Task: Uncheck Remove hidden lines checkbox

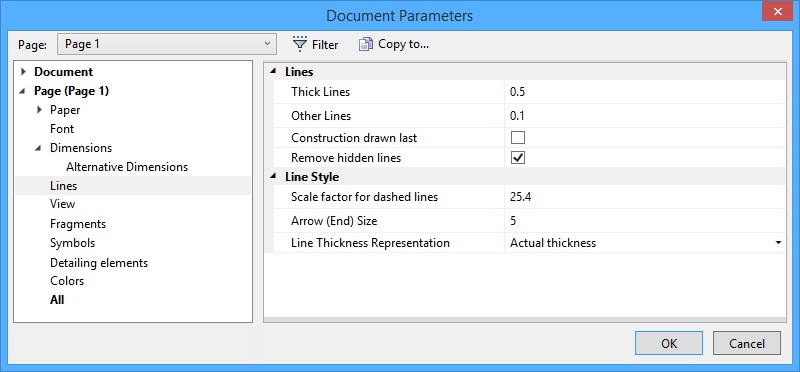Action: coord(518,158)
